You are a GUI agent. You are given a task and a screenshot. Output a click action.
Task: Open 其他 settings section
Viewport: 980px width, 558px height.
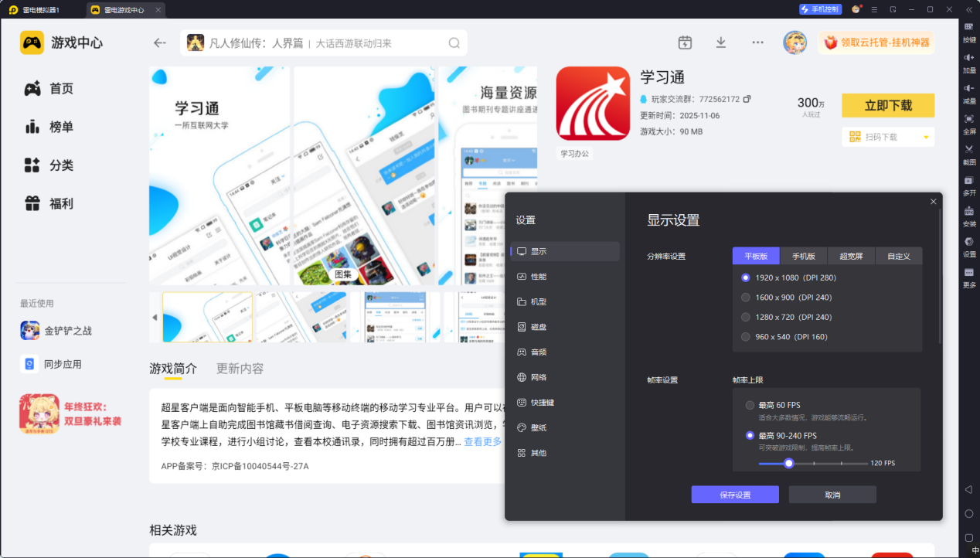pyautogui.click(x=565, y=453)
